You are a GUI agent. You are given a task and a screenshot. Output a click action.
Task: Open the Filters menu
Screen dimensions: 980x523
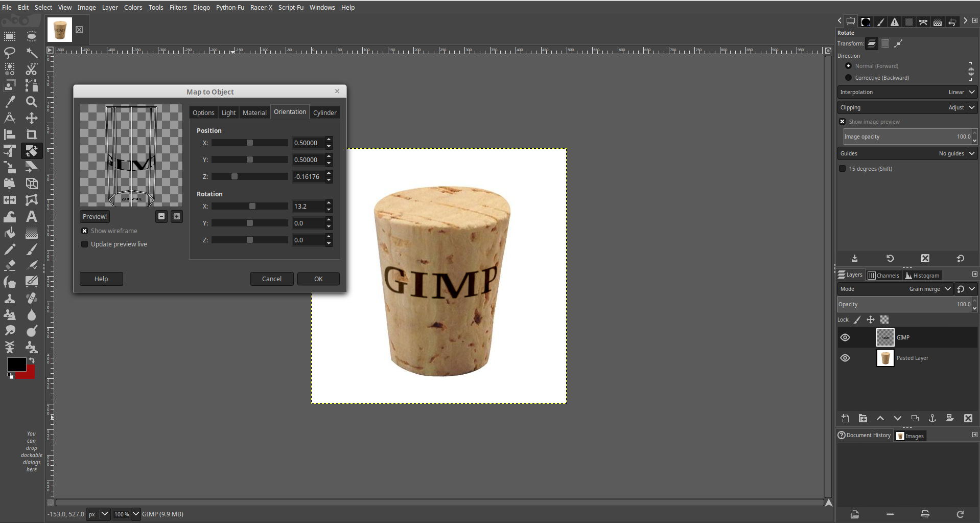(x=178, y=7)
